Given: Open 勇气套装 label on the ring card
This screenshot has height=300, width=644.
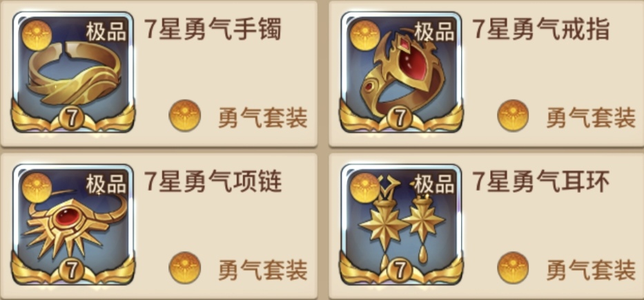Looking at the screenshot, I should [x=591, y=118].
